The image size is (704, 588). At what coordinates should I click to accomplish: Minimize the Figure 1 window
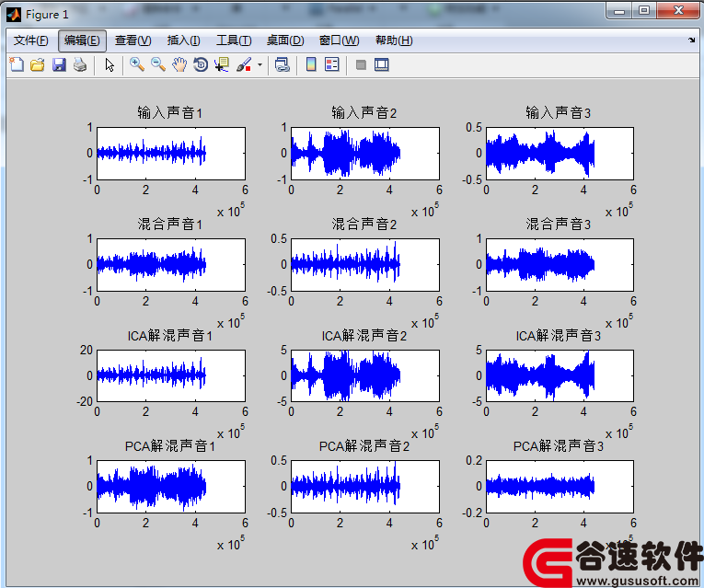click(x=619, y=11)
